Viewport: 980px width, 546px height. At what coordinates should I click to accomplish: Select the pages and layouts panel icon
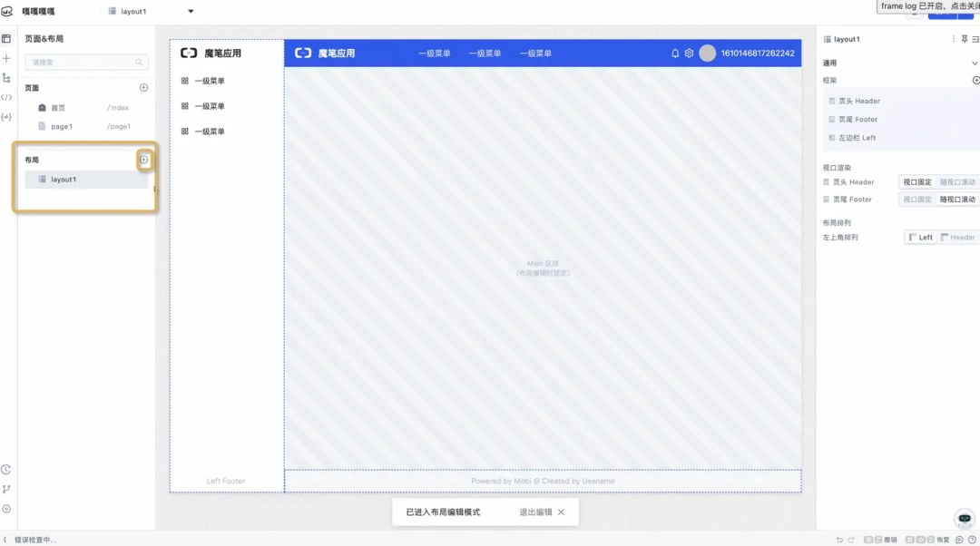tap(6, 38)
